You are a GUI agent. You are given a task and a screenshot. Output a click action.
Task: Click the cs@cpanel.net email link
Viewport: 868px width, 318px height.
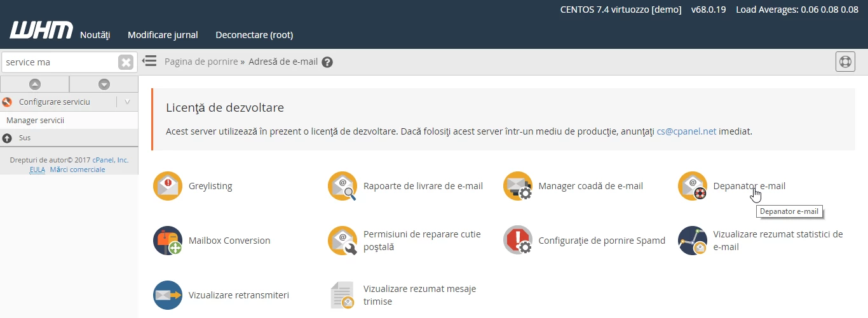coord(686,131)
